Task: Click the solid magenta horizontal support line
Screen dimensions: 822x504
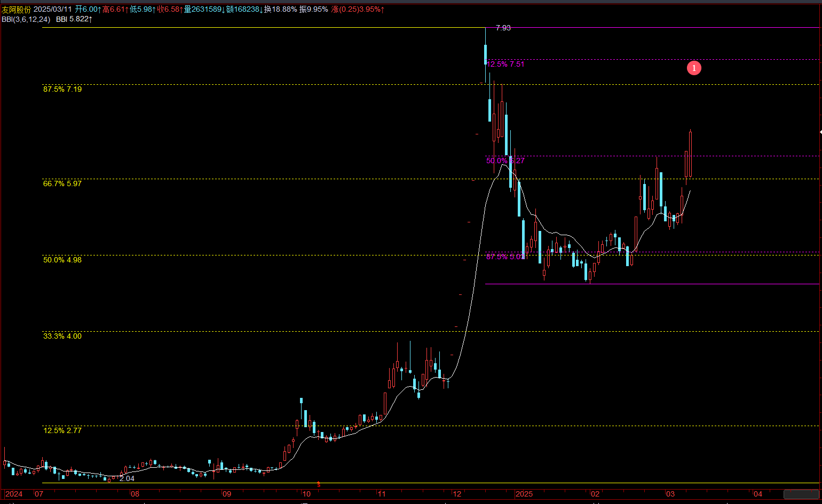Action: click(652, 284)
